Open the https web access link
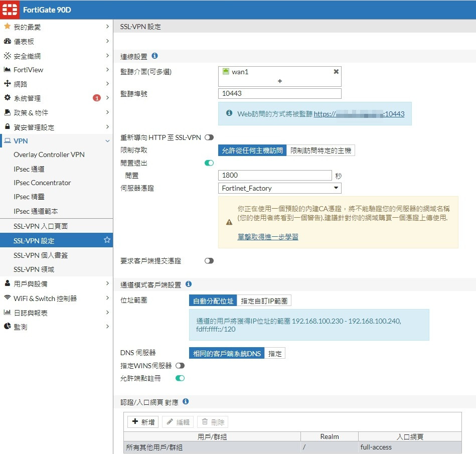476x454 pixels. click(x=359, y=114)
